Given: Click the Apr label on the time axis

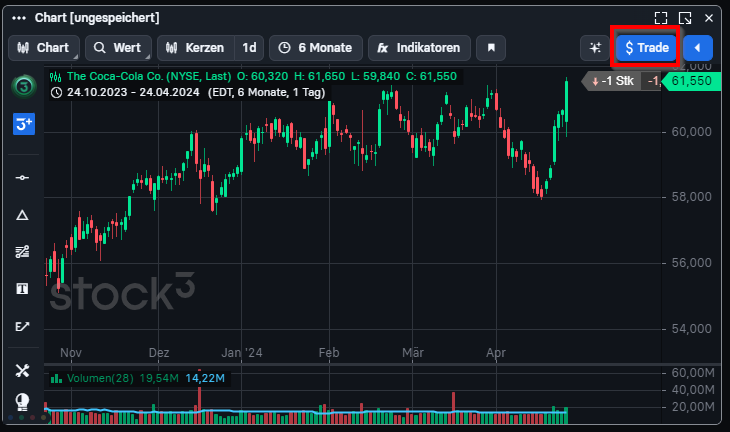Looking at the screenshot, I should tap(496, 353).
